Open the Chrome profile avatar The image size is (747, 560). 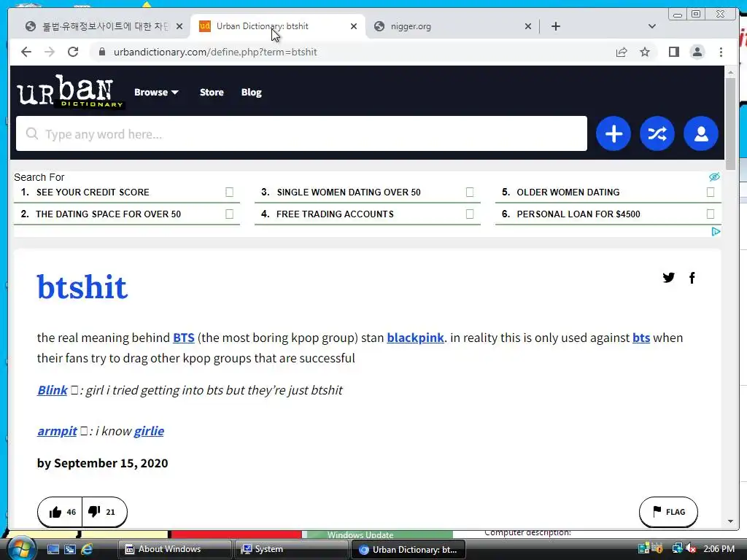pos(697,52)
